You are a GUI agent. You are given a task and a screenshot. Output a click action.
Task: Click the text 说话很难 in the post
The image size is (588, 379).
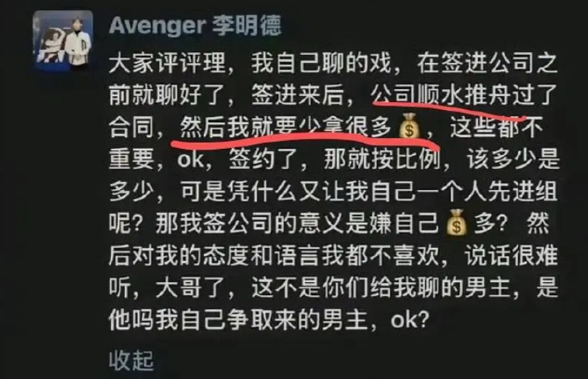[510, 256]
